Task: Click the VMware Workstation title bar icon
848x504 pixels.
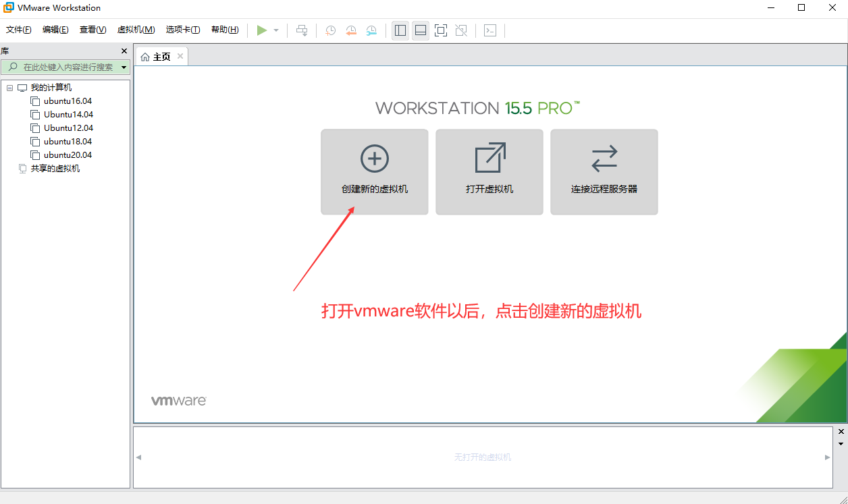Action: (9, 8)
